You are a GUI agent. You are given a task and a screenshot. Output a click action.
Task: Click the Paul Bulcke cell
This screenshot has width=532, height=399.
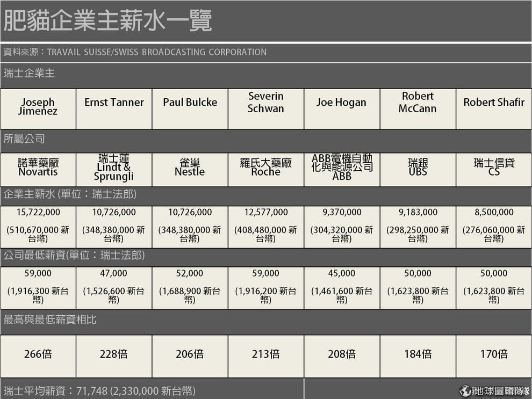pos(190,109)
